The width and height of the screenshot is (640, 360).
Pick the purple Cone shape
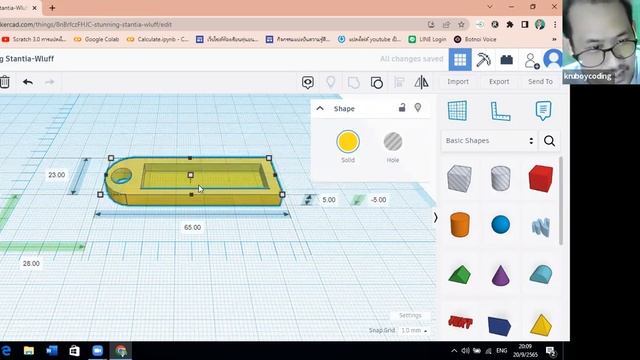(500, 275)
